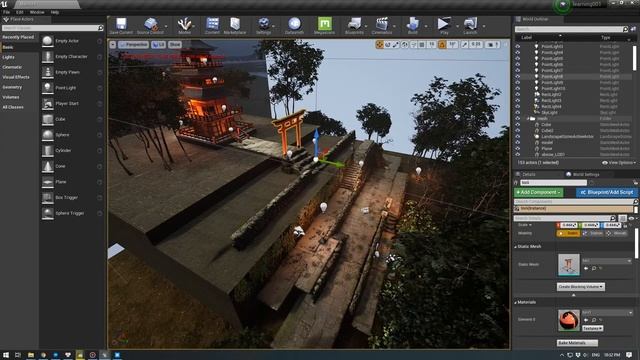This screenshot has height=360, width=640.
Task: Switch to the World Settings tab
Action: pyautogui.click(x=583, y=174)
